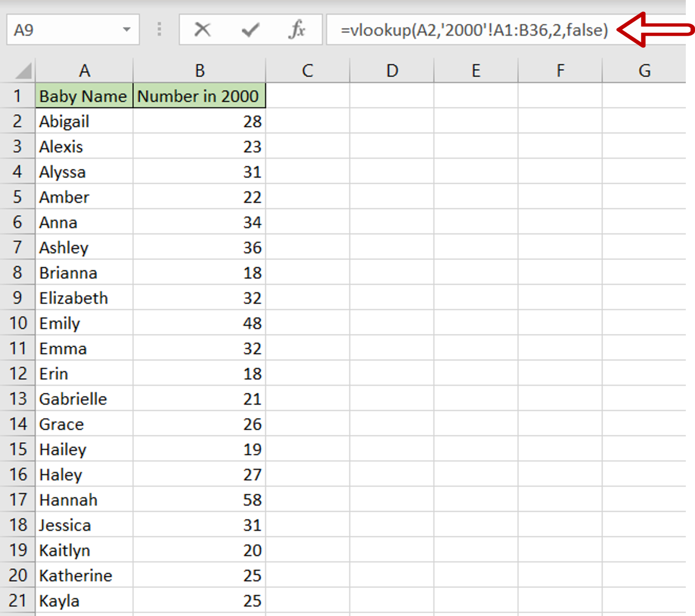695x616 pixels.
Task: Select column A header
Action: pos(84,71)
